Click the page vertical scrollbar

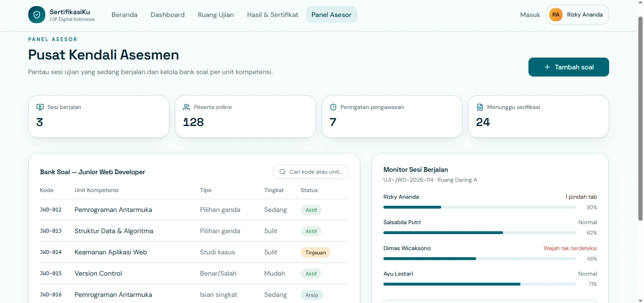tap(640, 118)
